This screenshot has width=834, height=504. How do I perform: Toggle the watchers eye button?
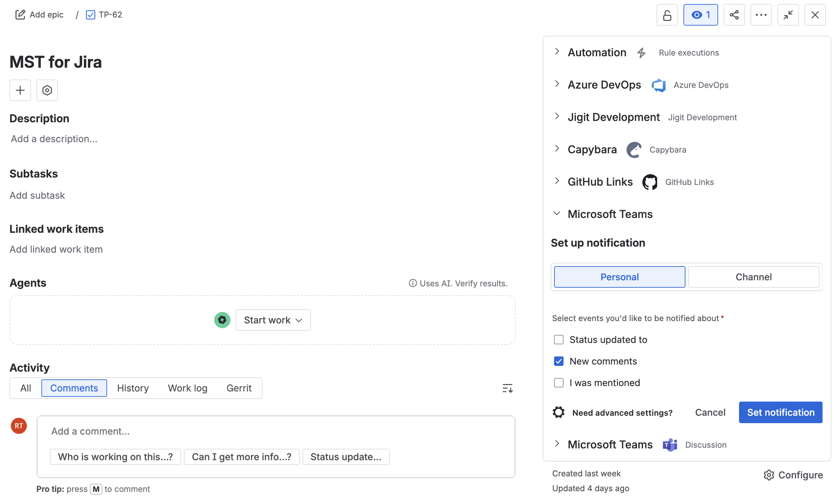click(x=700, y=15)
